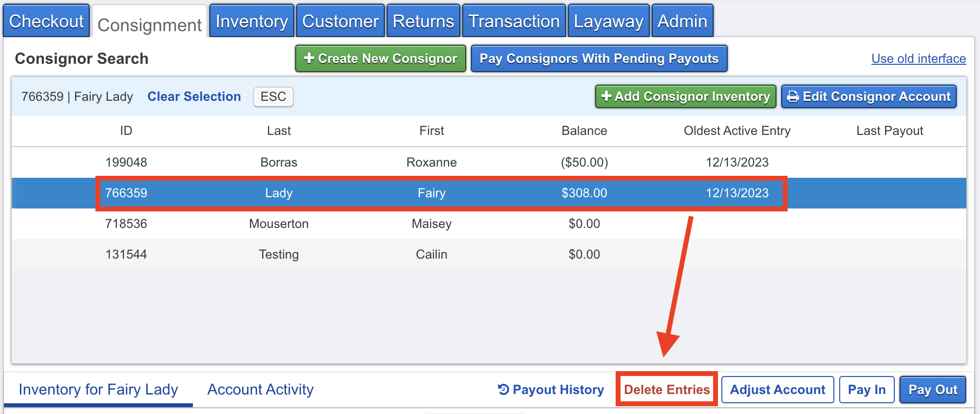Open the Account Activity tab
980x414 pixels.
coord(261,389)
